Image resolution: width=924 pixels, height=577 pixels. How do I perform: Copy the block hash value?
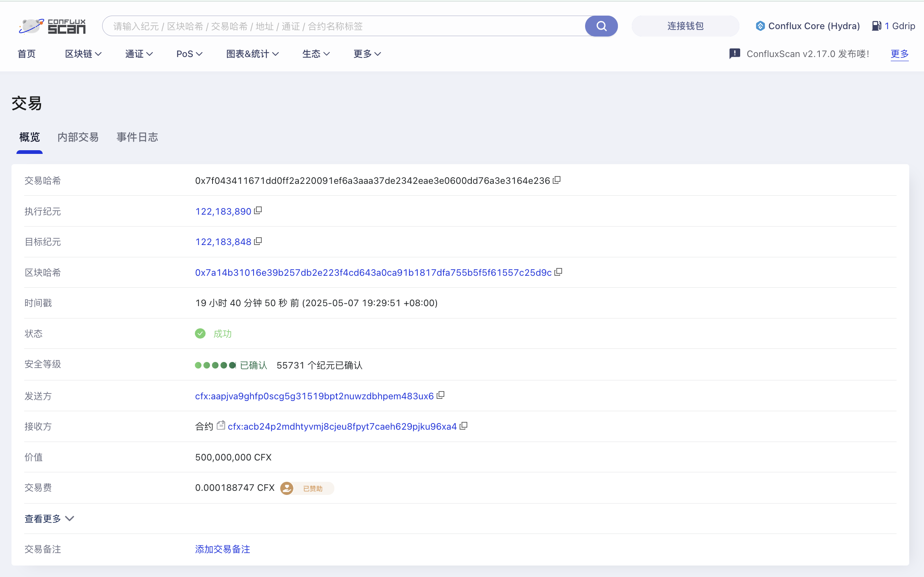(x=558, y=272)
